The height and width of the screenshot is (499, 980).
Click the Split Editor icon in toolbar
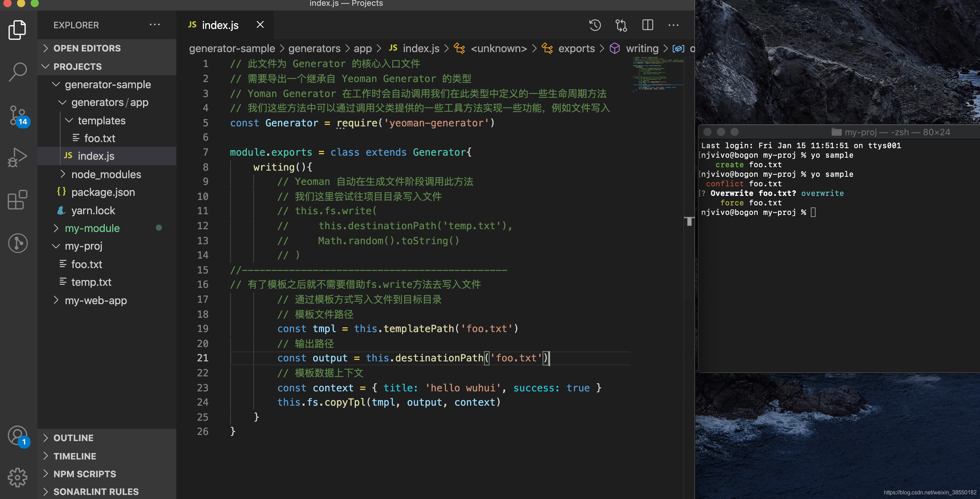pos(648,24)
